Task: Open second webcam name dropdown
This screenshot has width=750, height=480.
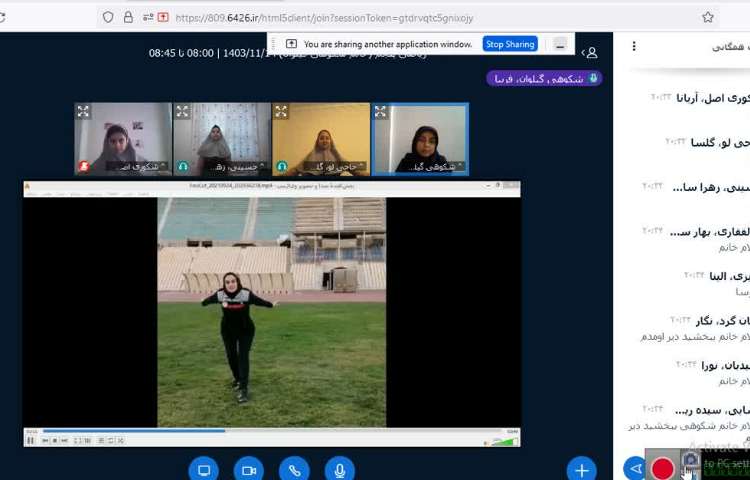Action: pos(236,167)
